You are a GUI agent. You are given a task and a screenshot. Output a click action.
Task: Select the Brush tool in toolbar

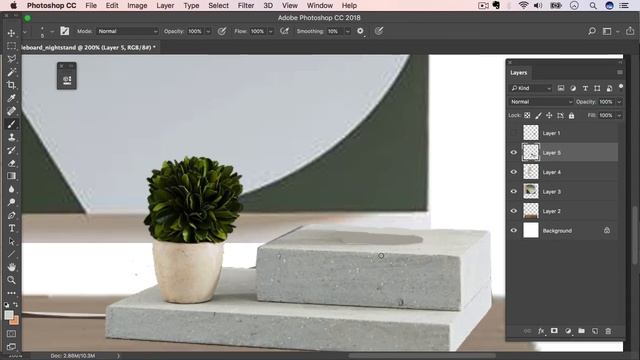click(11, 124)
